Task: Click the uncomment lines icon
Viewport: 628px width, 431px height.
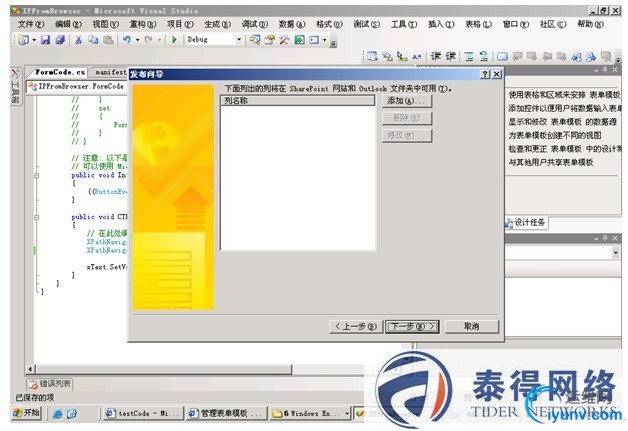Action: pyautogui.click(x=484, y=56)
